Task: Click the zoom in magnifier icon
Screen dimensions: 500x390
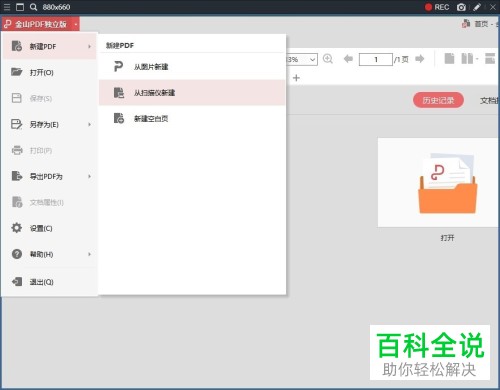Action: 328,59
